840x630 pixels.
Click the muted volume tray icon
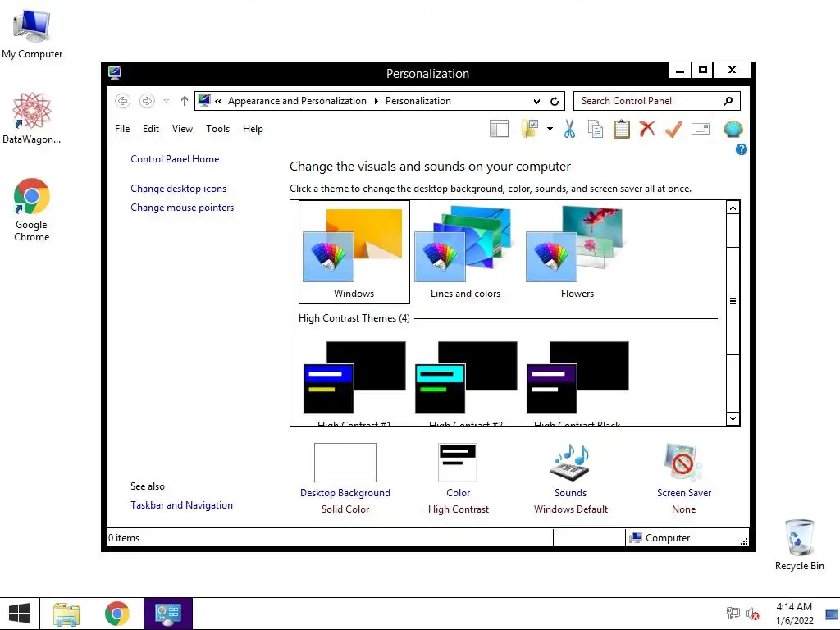point(753,614)
